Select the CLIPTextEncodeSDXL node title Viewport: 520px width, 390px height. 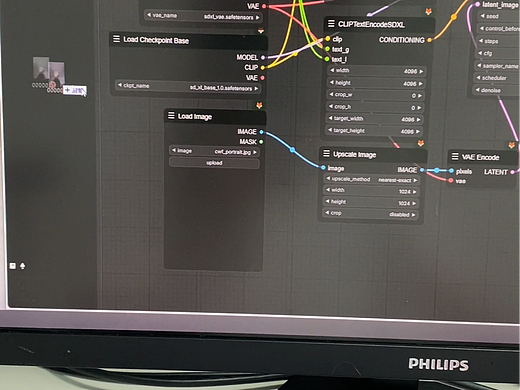coord(371,24)
